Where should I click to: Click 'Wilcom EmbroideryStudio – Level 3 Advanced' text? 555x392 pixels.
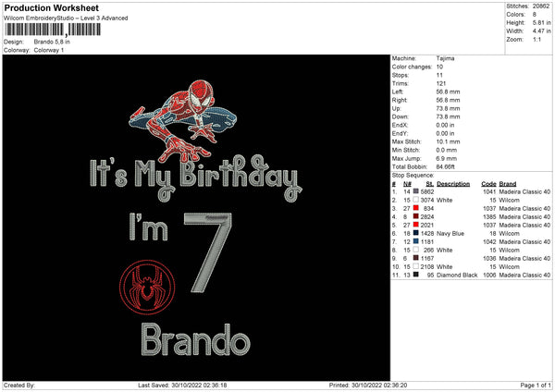tap(66, 18)
